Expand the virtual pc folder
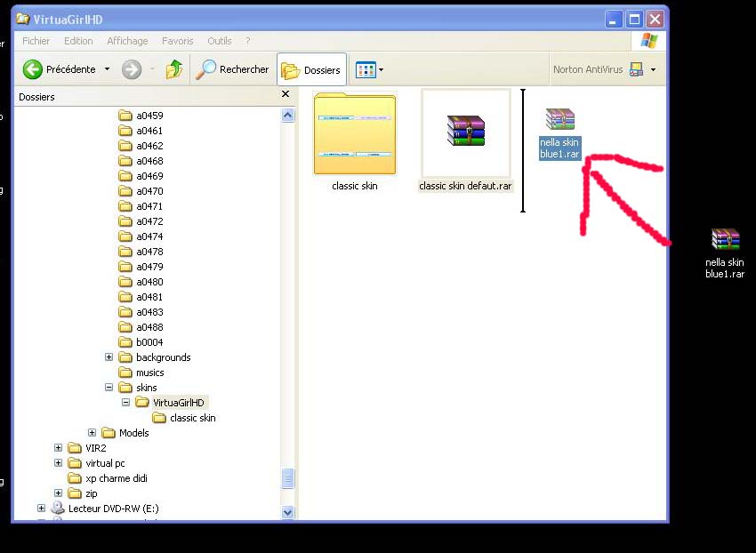This screenshot has width=756, height=553. (x=59, y=463)
